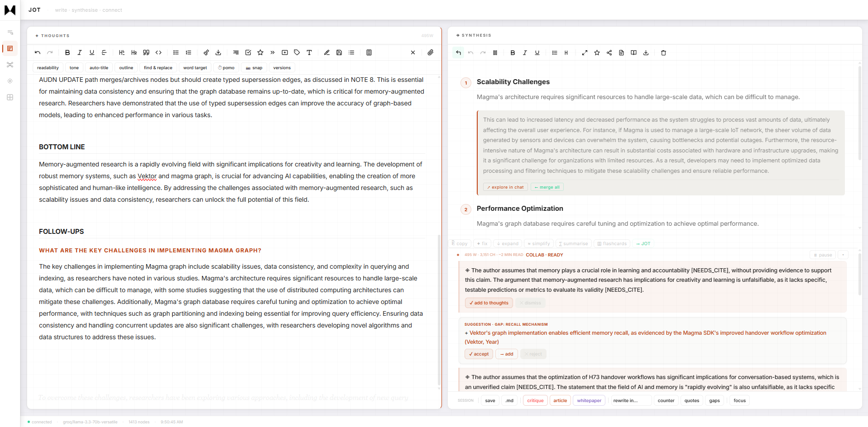This screenshot has width=868, height=427.
Task: Open the grid layout view in sidebar
Action: point(10,97)
